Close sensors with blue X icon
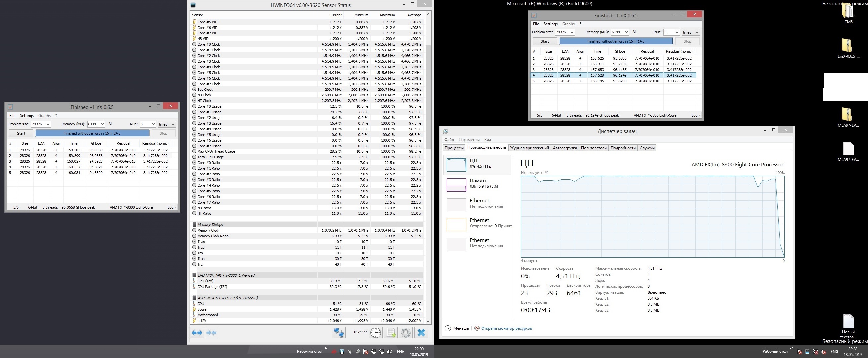Screen dimensions: 868x358 click(421, 333)
